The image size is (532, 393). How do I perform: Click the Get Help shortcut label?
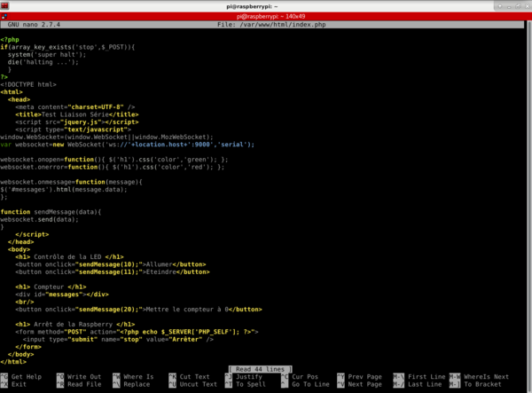[x=27, y=376]
